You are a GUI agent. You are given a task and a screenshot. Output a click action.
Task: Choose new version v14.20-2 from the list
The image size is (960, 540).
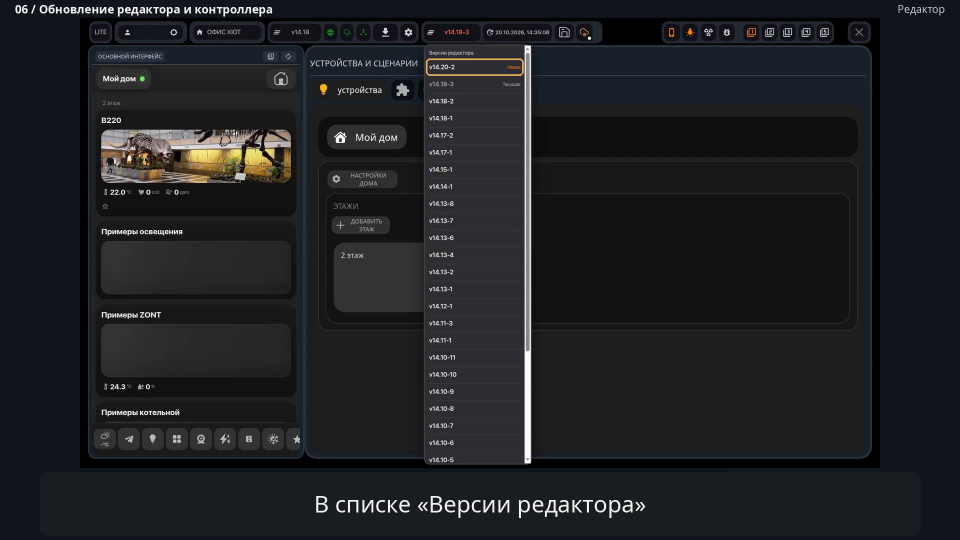(x=474, y=67)
